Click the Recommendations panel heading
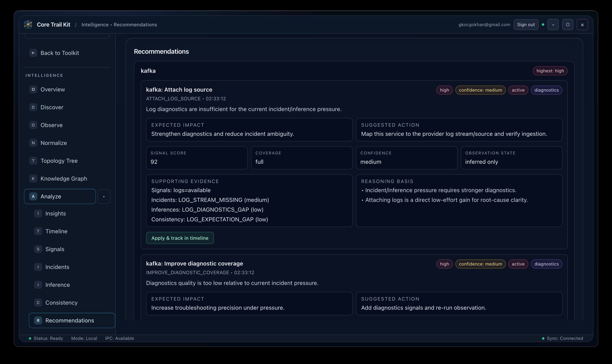The image size is (612, 364). [x=161, y=51]
